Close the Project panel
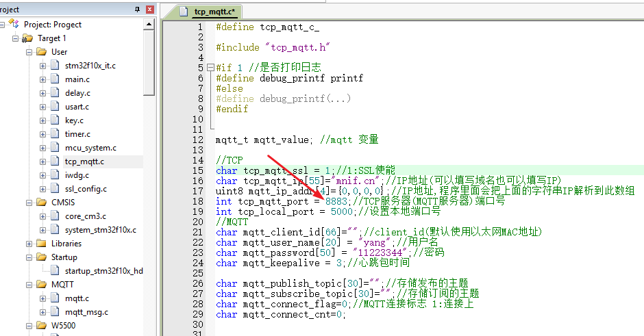The image size is (644, 336). (149, 9)
